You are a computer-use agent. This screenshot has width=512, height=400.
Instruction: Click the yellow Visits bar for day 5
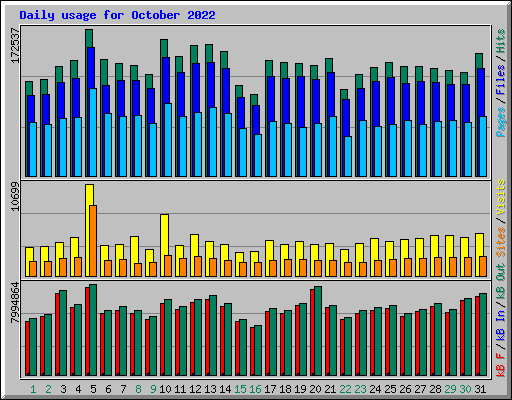pyautogui.click(x=88, y=230)
